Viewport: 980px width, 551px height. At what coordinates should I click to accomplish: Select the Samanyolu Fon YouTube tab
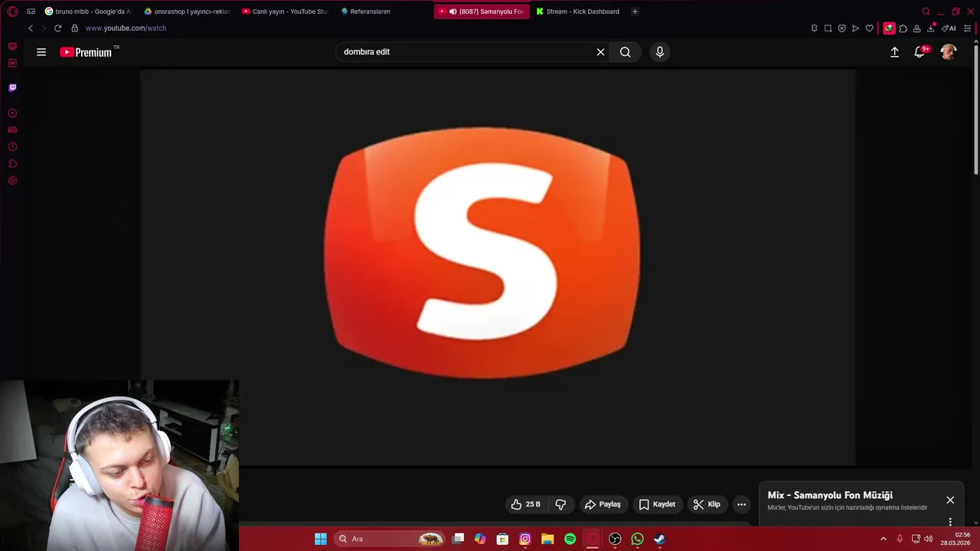coord(482,11)
